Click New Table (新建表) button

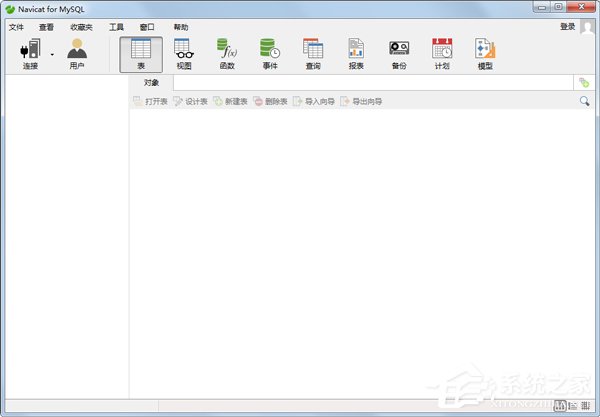click(x=230, y=101)
